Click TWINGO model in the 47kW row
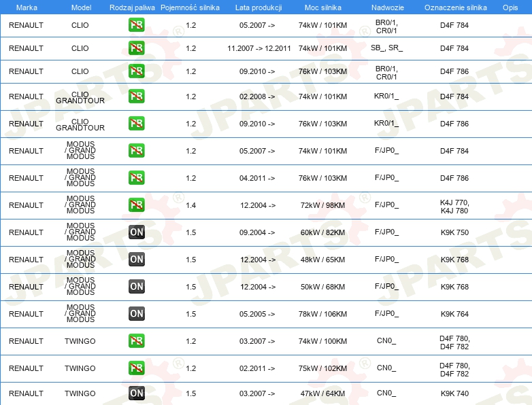The height and width of the screenshot is (405, 532). [x=80, y=393]
